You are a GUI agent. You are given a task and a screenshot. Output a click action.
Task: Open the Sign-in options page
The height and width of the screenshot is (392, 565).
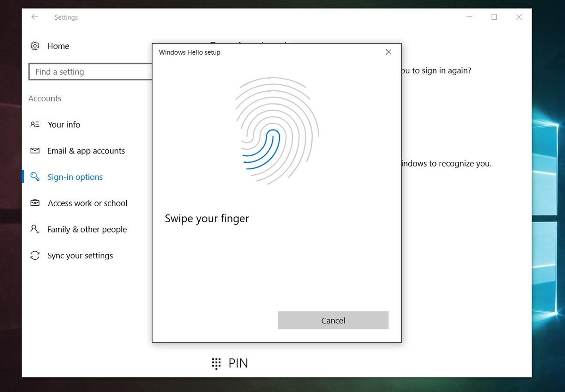[75, 176]
